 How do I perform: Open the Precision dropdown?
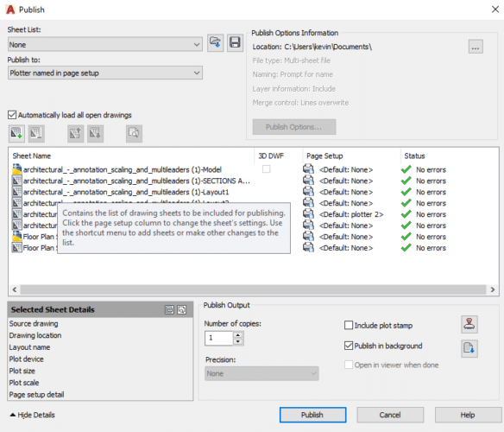click(261, 373)
